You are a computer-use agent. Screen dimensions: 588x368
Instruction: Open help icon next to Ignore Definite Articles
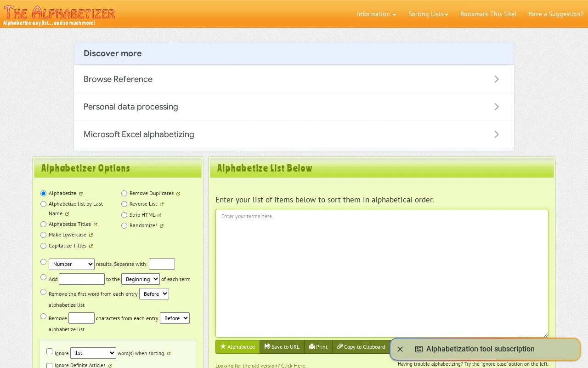click(110, 366)
